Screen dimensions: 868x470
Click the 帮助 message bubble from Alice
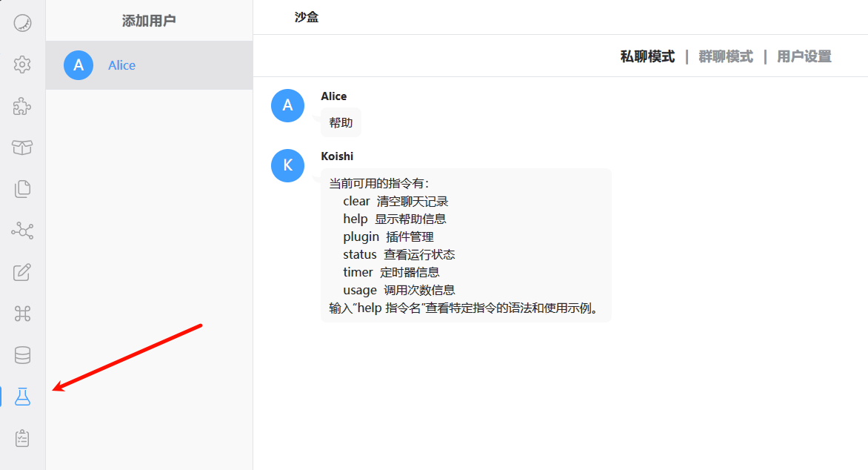pos(341,122)
